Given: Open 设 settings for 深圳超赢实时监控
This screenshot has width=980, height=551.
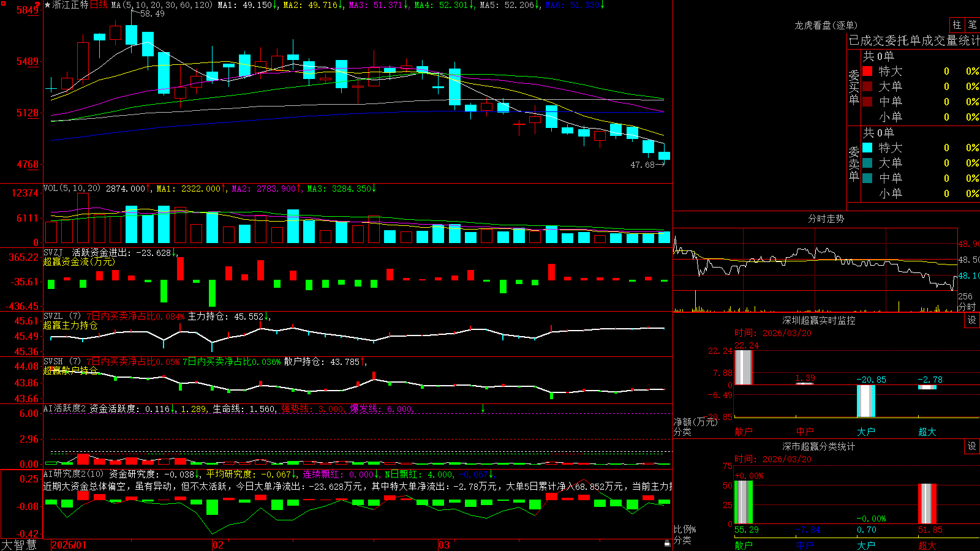Looking at the screenshot, I should [972, 320].
